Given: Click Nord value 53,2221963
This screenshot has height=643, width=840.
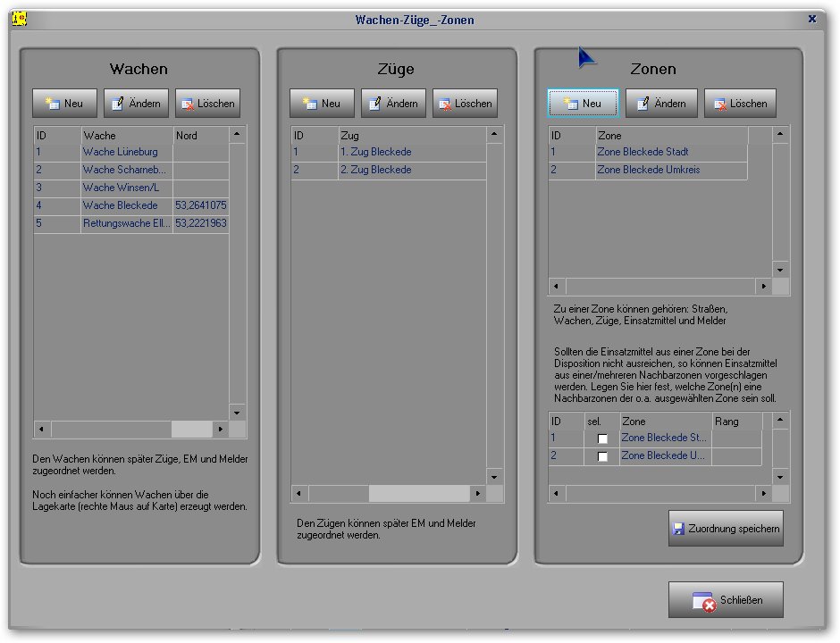Looking at the screenshot, I should pyautogui.click(x=201, y=223).
